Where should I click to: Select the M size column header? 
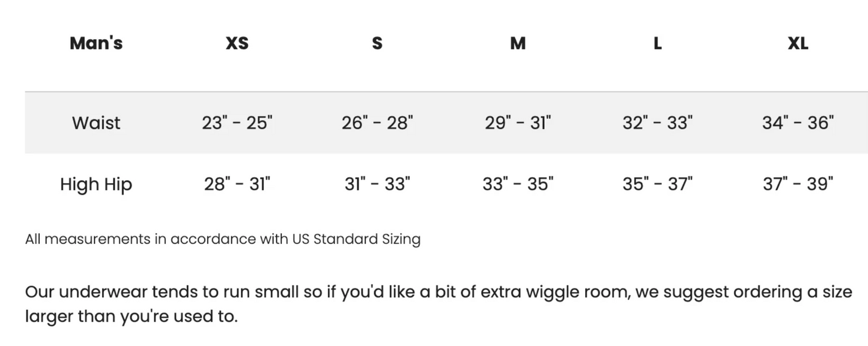click(518, 43)
